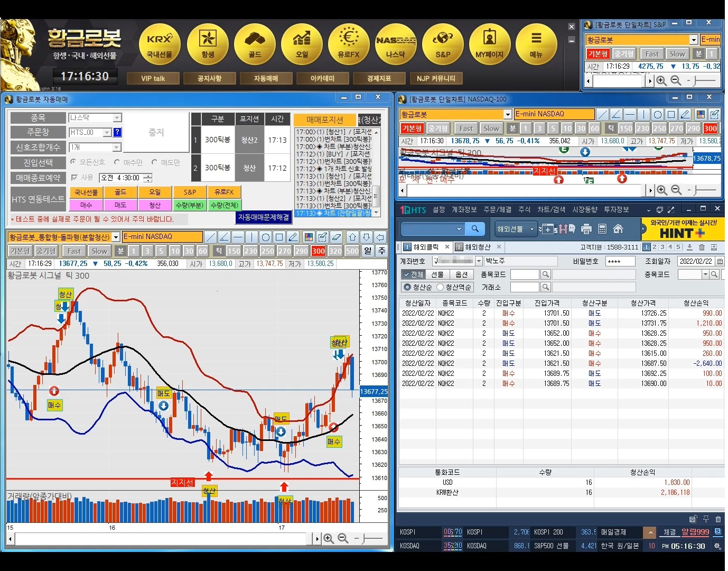Toggle 사용 checkbox for 매매종료예약
Image resolution: width=728 pixels, height=571 pixels.
point(74,178)
